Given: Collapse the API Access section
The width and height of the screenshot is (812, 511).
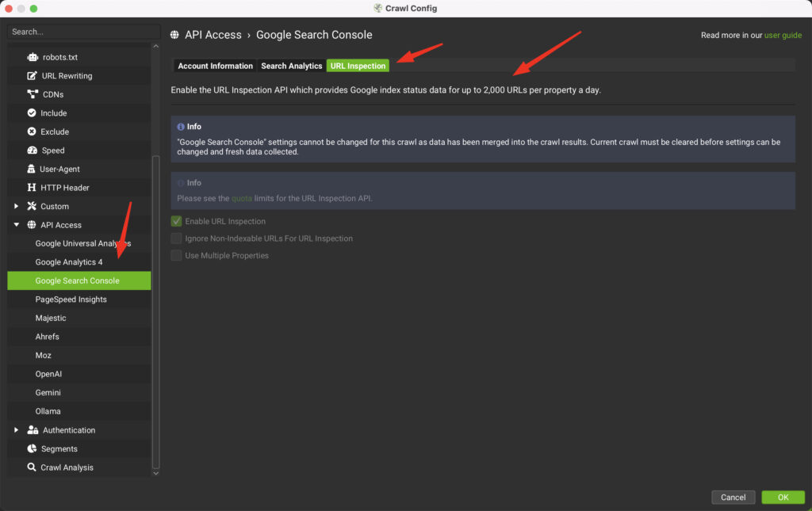Looking at the screenshot, I should [x=16, y=224].
